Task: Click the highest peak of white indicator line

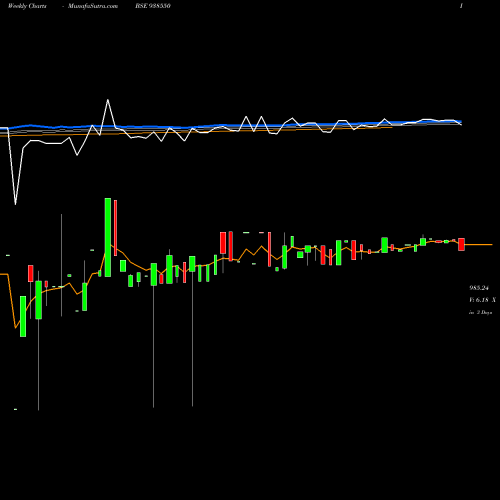Action: (108, 100)
